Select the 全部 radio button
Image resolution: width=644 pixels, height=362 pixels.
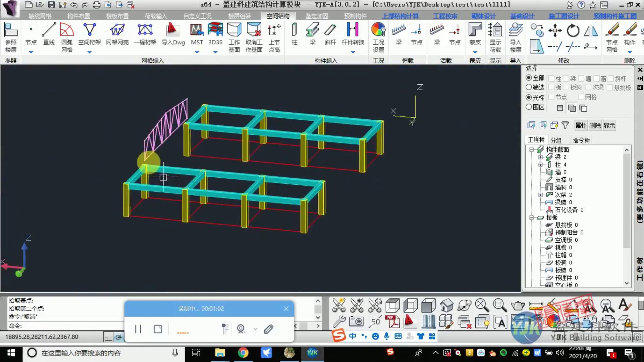click(x=529, y=78)
